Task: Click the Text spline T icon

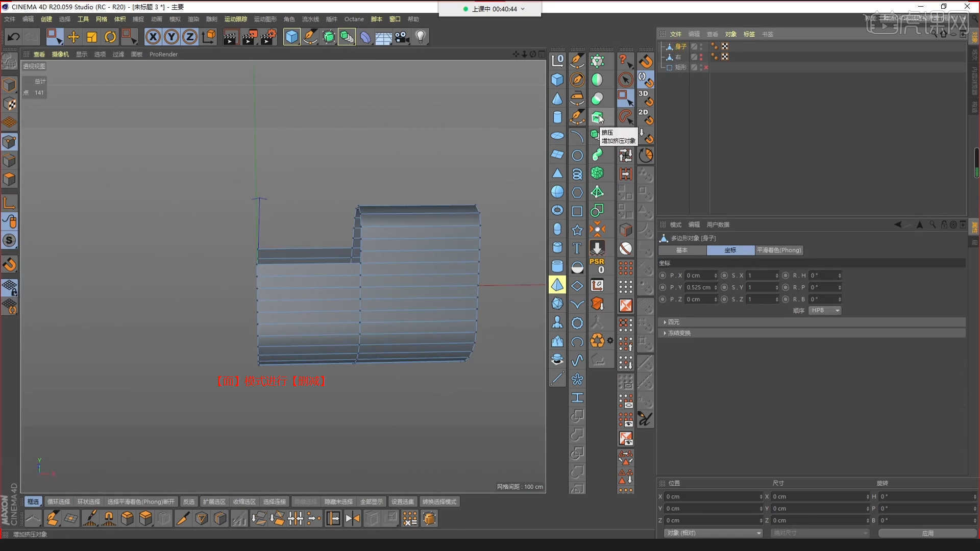Action: click(577, 248)
